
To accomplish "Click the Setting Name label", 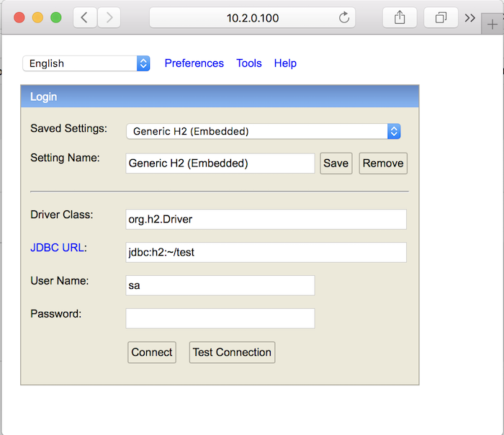I will click(65, 158).
